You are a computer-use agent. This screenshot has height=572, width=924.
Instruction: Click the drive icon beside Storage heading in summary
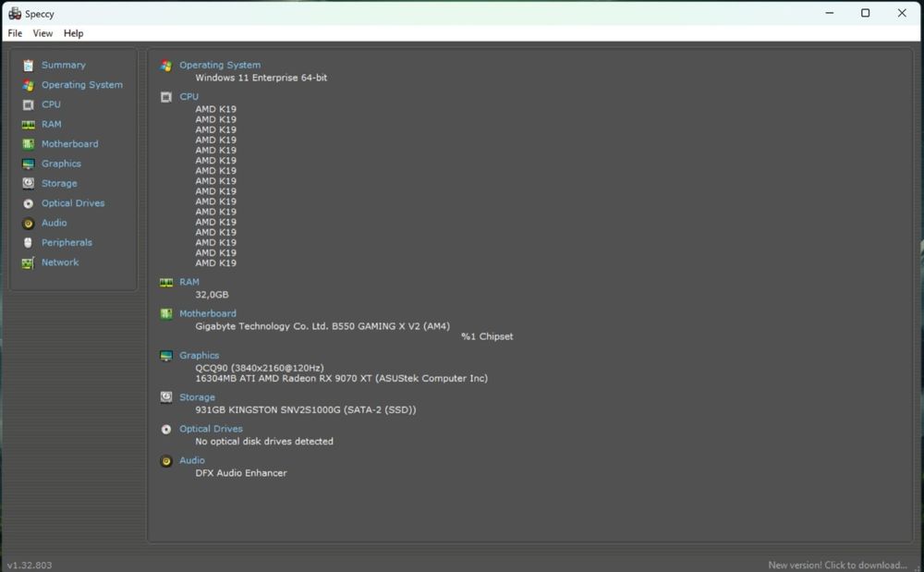(166, 397)
